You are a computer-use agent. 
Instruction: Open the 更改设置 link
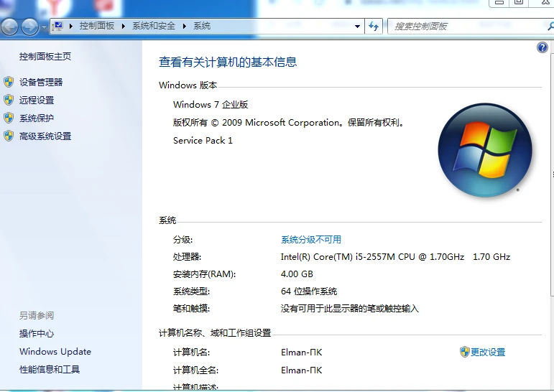coord(488,353)
